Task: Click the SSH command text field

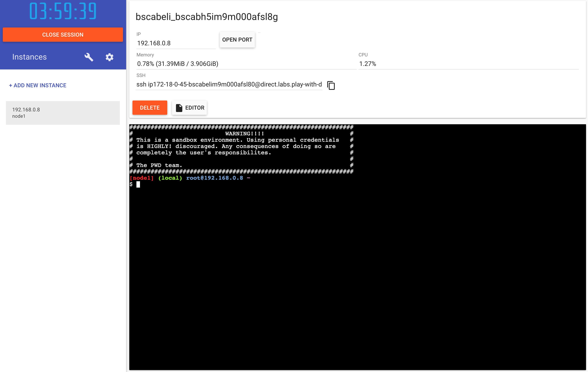Action: point(229,85)
